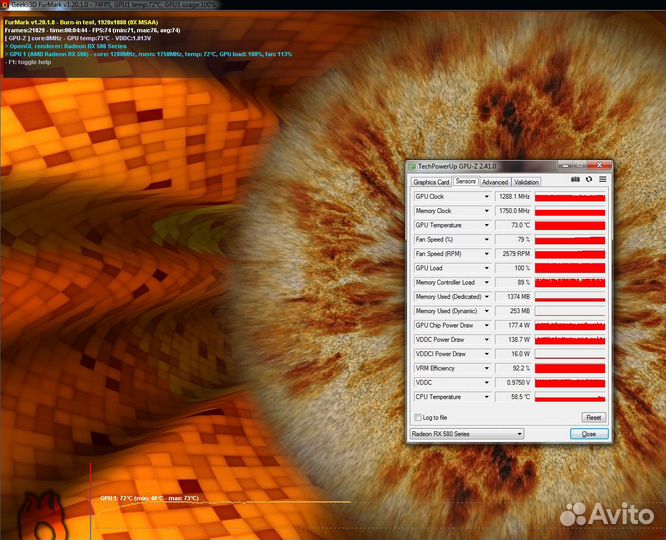Click the Memory Controller Load graph
The height and width of the screenshot is (540, 666).
click(x=570, y=283)
